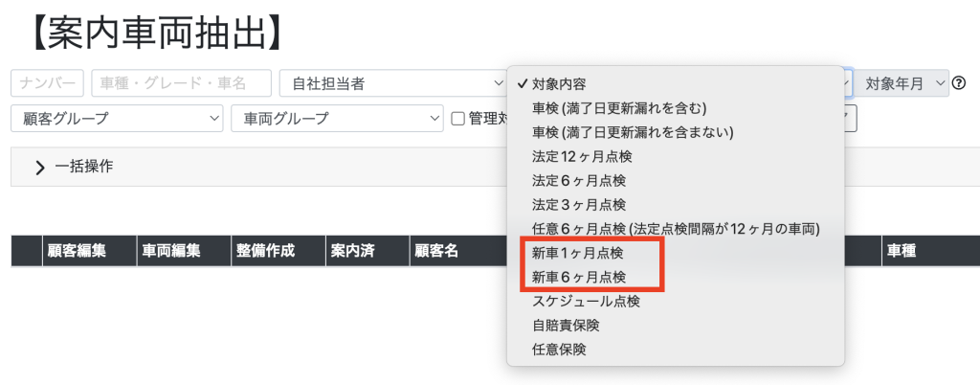Open the 自社担当者 dropdown
Screen dimensions: 980x385
tap(392, 84)
